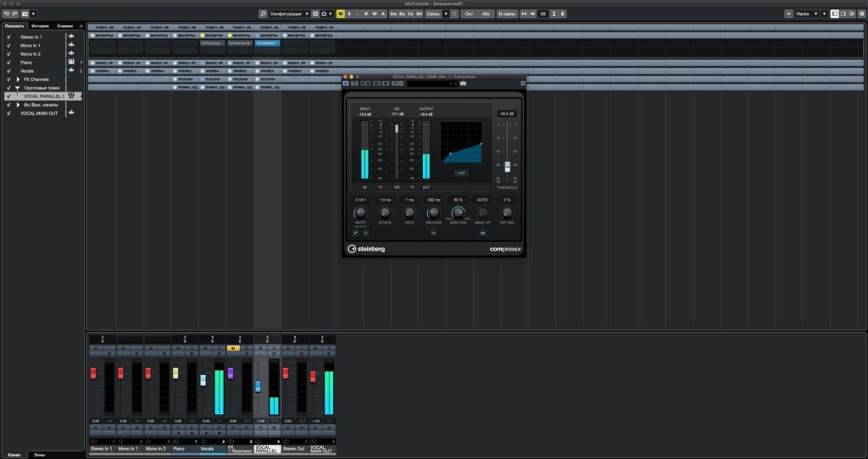
Task: Click the Cs channel strip toolbar button
Action: pos(410,14)
